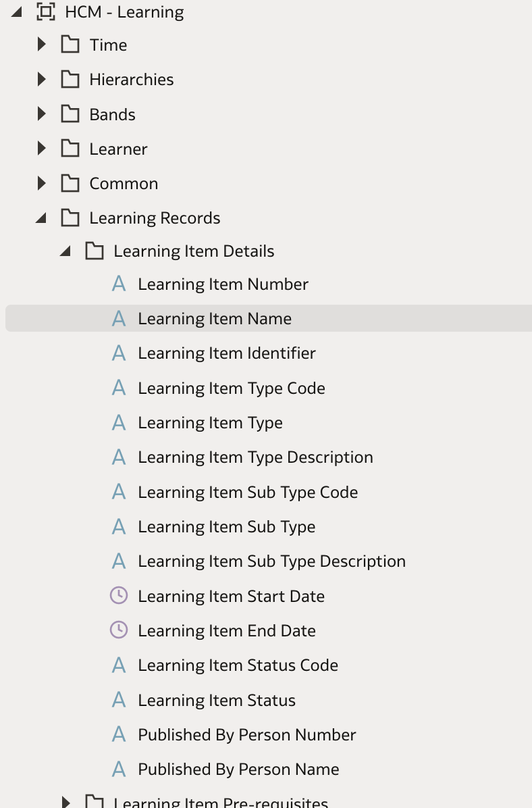This screenshot has width=532, height=808.
Task: Click the folder icon next to Learning Records
Action: 70,218
